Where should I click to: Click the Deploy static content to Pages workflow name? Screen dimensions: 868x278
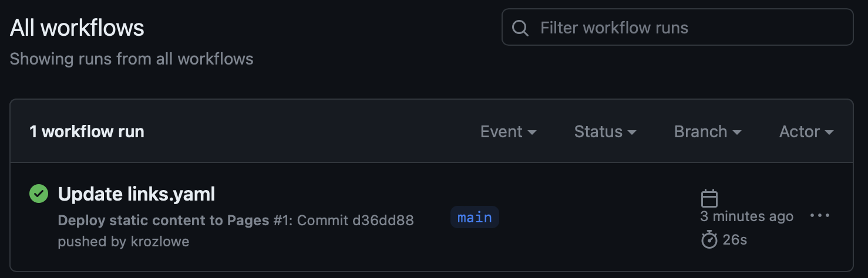[x=163, y=221]
